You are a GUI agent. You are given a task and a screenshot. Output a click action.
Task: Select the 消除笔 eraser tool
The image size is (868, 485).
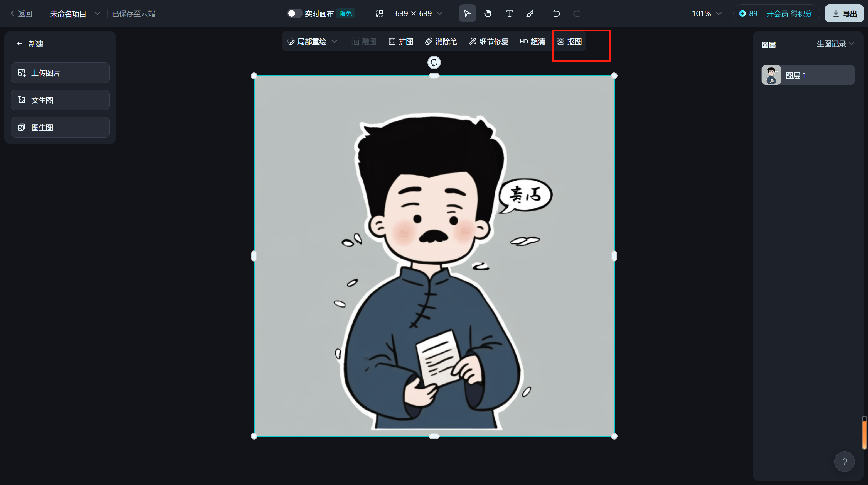(x=441, y=41)
